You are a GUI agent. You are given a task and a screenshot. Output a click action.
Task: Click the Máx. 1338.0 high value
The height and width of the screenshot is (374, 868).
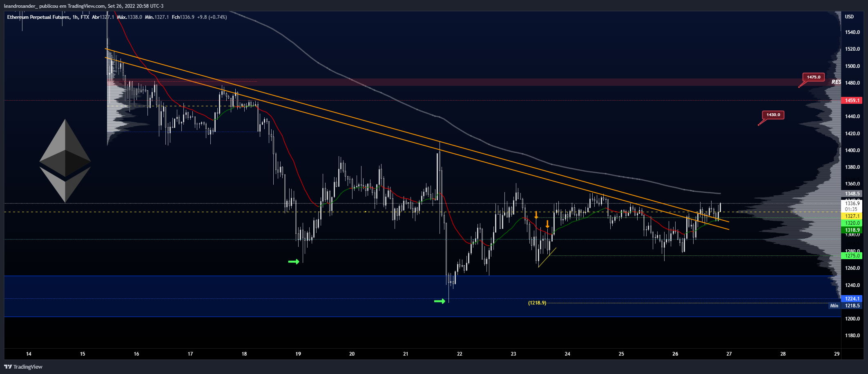129,17
